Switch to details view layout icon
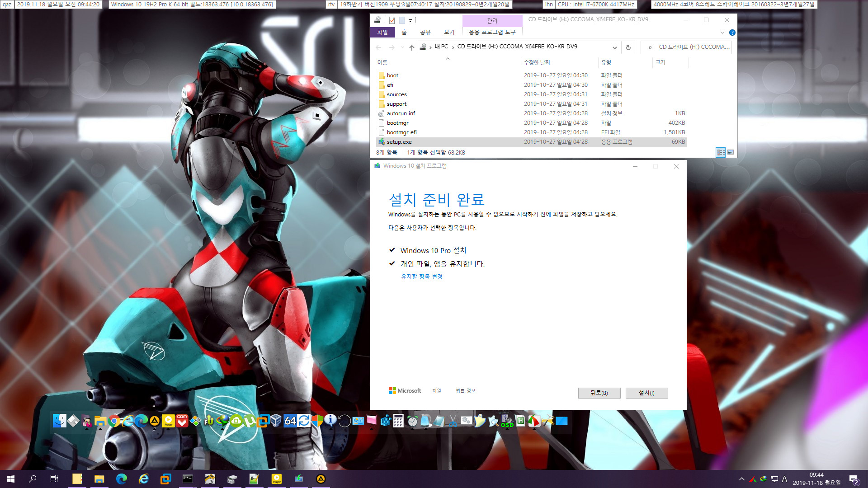This screenshot has height=488, width=868. point(721,152)
